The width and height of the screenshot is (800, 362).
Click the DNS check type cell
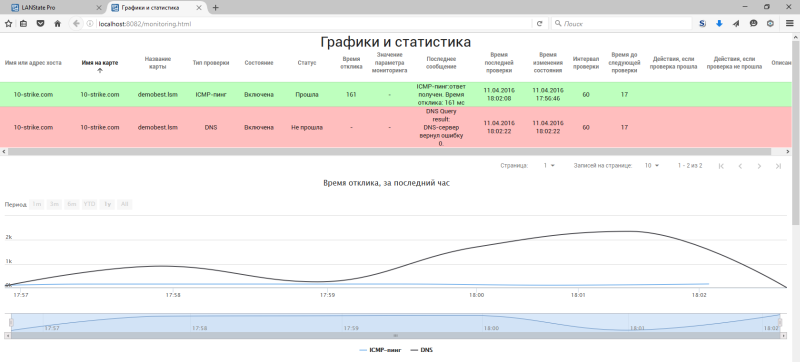point(210,127)
